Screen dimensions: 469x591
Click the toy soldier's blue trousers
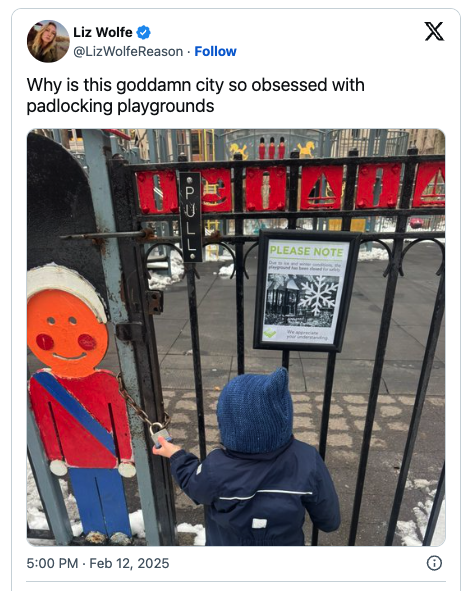[x=100, y=501]
